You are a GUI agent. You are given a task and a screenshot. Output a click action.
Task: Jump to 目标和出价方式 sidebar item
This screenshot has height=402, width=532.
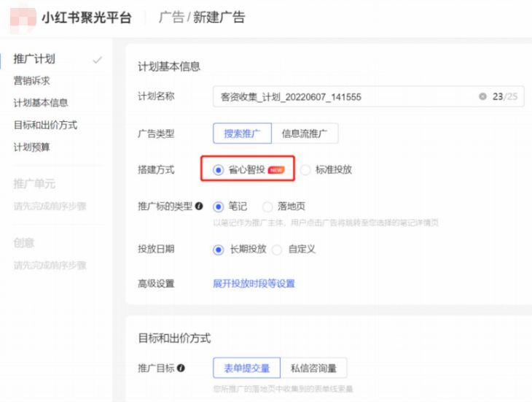point(45,125)
